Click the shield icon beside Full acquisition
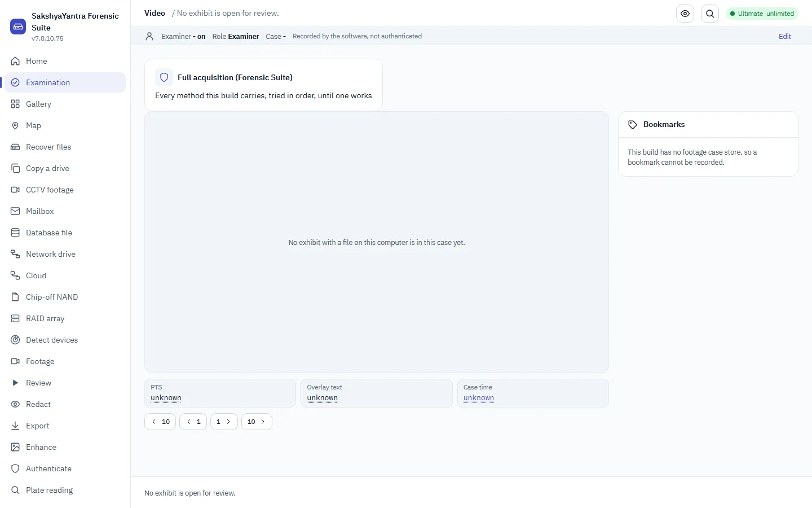 click(164, 77)
